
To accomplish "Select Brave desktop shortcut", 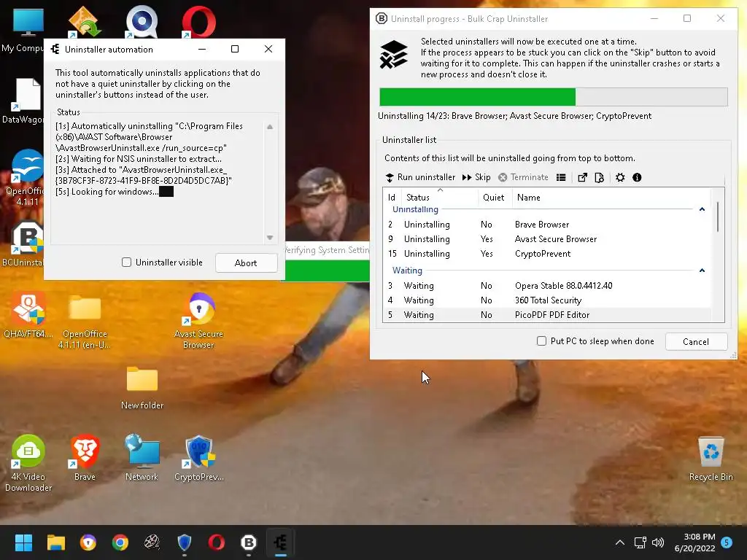I will [x=85, y=458].
